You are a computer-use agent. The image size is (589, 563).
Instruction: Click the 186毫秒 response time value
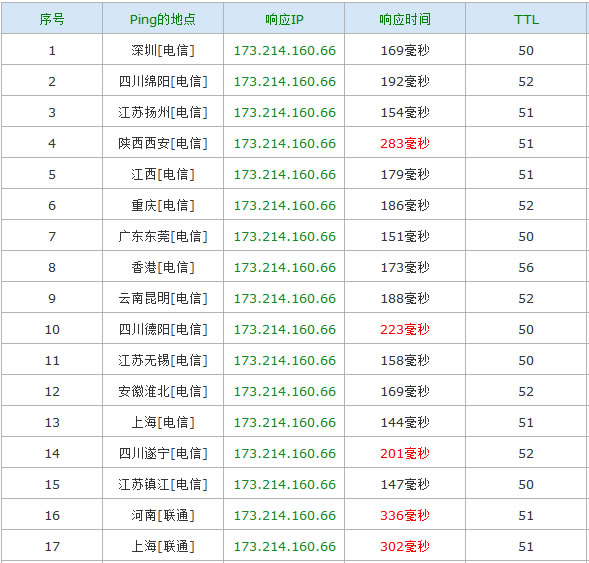point(405,205)
